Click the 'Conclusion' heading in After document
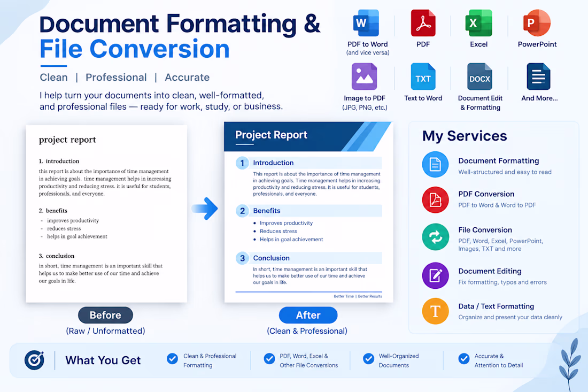Viewport: 588px width, 392px height. (x=271, y=258)
